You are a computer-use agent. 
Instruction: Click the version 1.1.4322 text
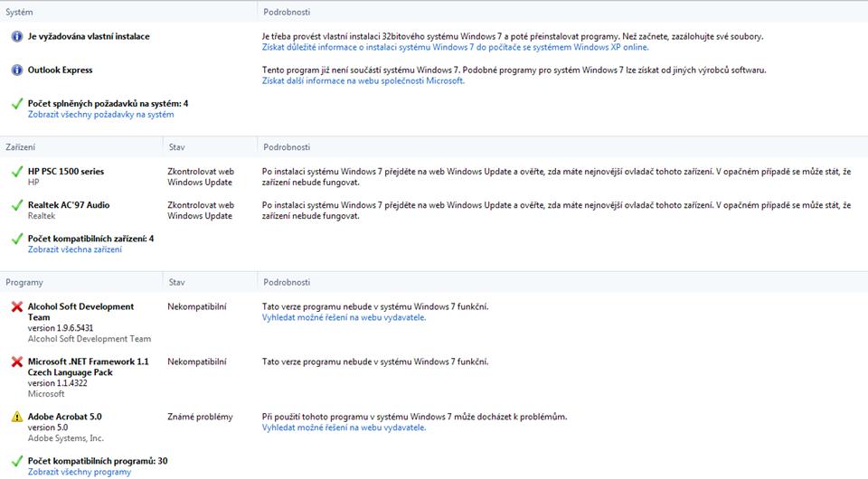(58, 383)
